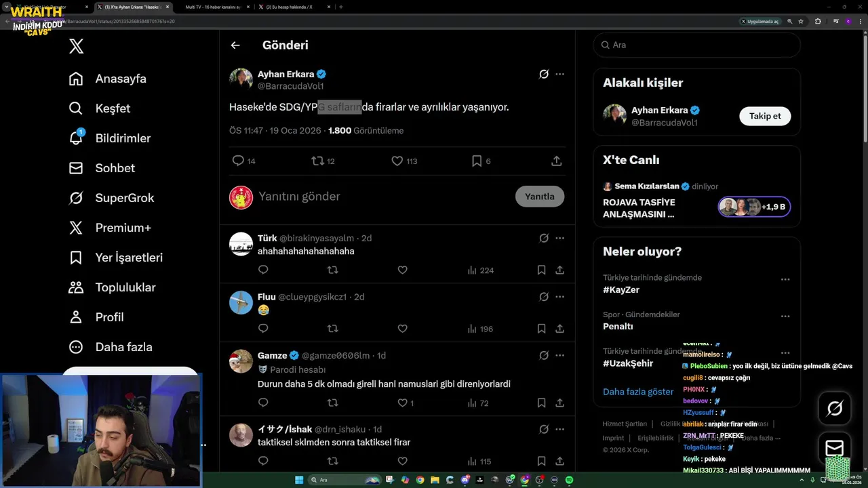Open Yer İşaretleri bookmarks
This screenshot has width=868, height=488.
[x=116, y=258]
